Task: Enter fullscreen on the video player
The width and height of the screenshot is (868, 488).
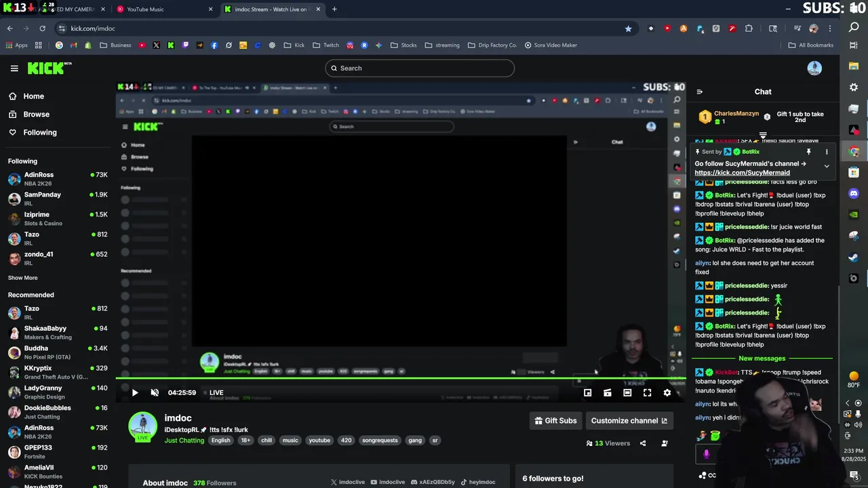Action: pos(647,392)
